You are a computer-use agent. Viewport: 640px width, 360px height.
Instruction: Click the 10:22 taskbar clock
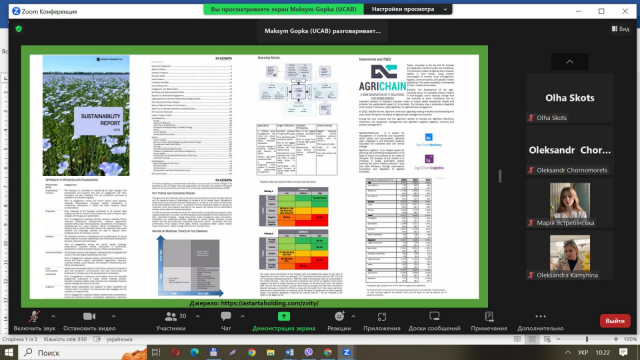pyautogui.click(x=602, y=352)
